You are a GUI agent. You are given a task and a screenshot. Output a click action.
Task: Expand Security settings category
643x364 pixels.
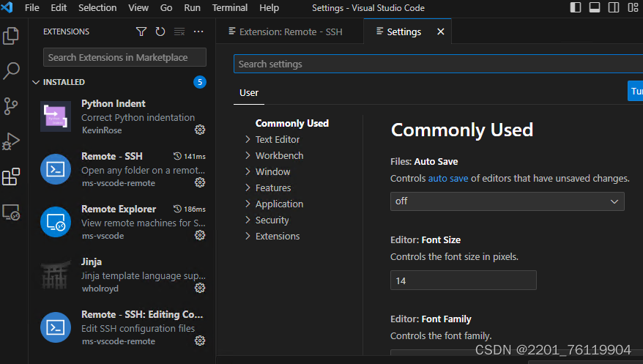[x=248, y=220]
